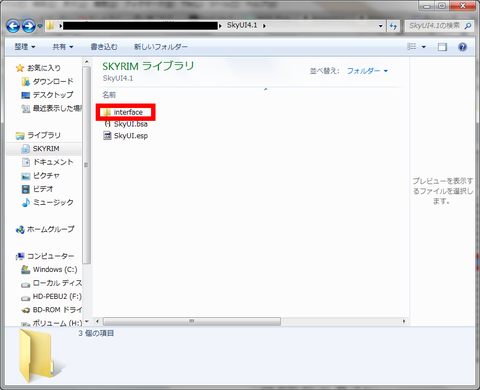Open view options dropdown arrow
This screenshot has height=390, width=480.
pos(424,47)
